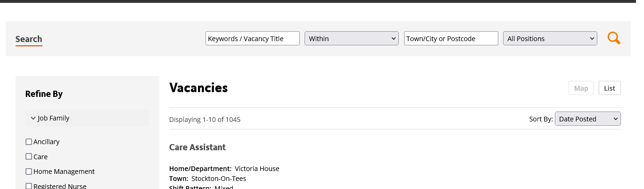Image resolution: width=644 pixels, height=189 pixels.
Task: Open the All Positions dropdown
Action: [x=550, y=39]
